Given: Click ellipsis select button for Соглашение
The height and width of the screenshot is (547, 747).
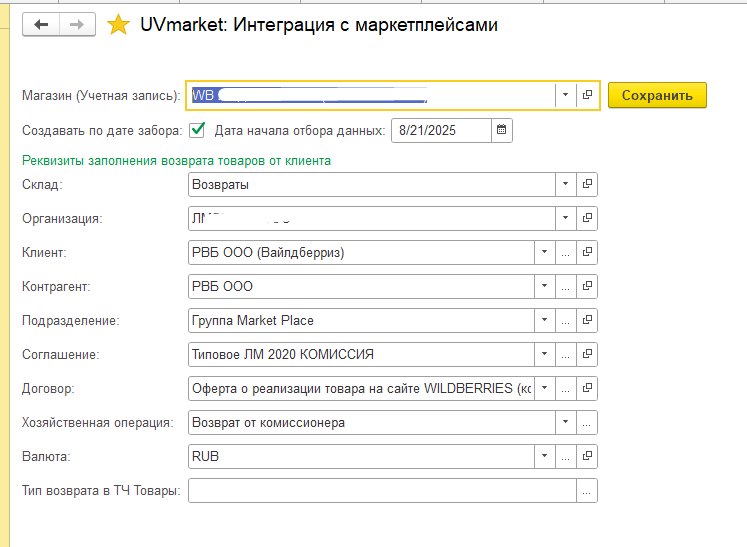Looking at the screenshot, I should pyautogui.click(x=565, y=354).
